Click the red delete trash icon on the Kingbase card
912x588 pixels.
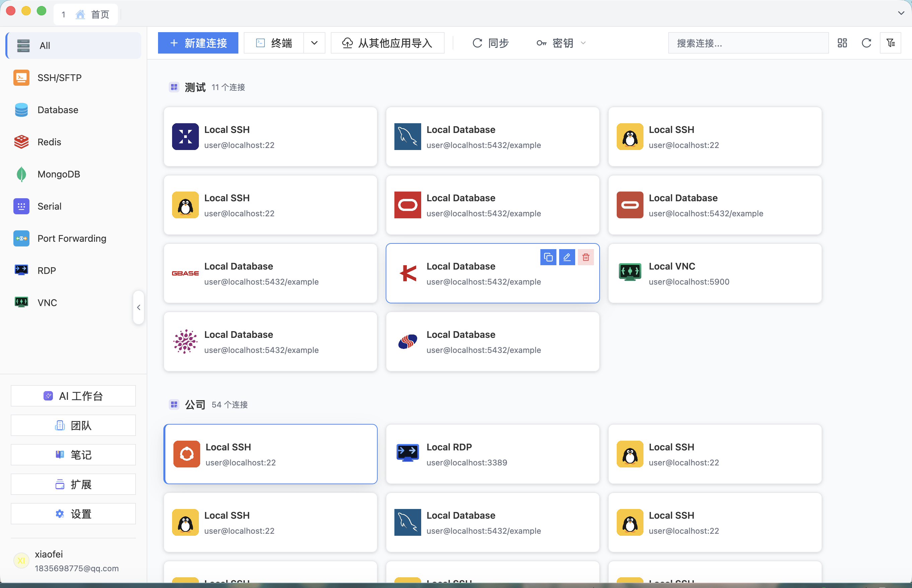pos(586,258)
